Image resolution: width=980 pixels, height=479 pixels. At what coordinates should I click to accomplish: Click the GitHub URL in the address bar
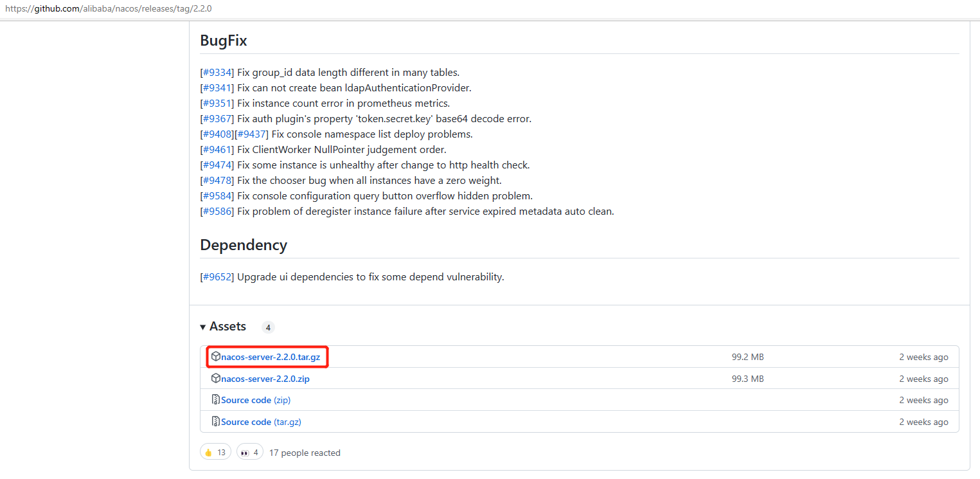point(109,9)
